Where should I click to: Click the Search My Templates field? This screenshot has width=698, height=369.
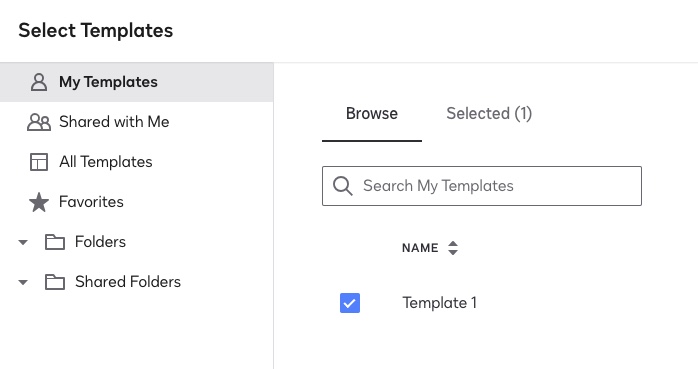[482, 186]
